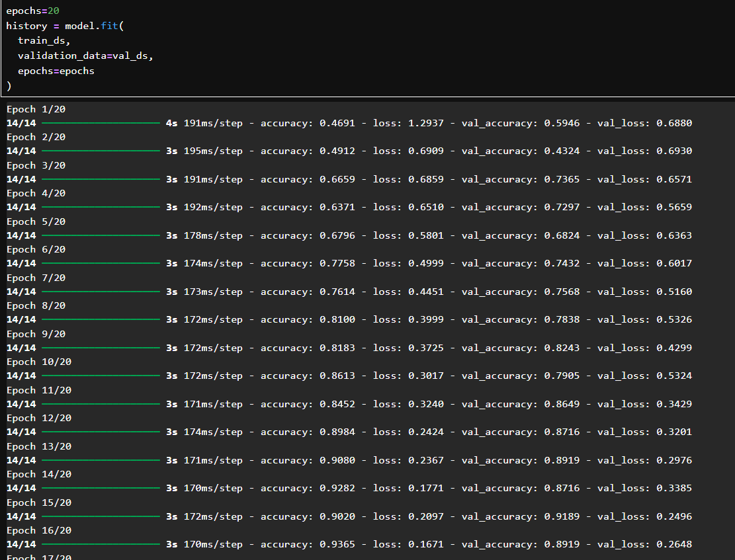Click the 'Epoch 11/20' output label
Viewport: 735px width, 560px height.
pyautogui.click(x=39, y=390)
